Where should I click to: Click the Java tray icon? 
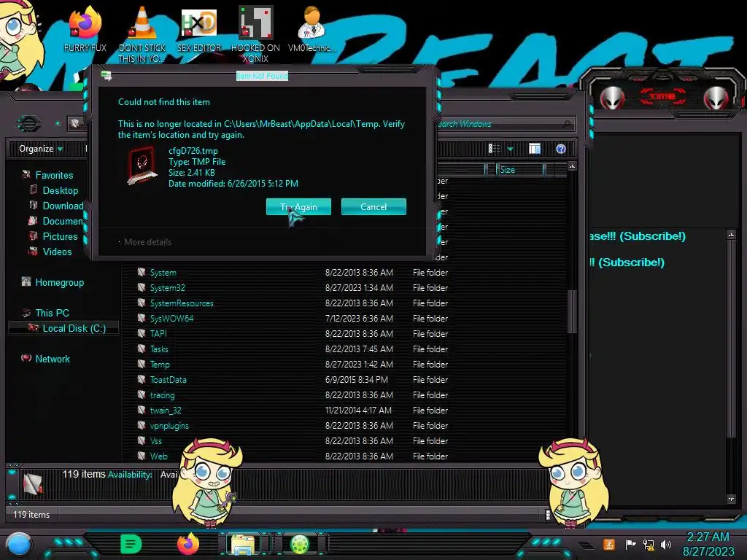[x=608, y=544]
